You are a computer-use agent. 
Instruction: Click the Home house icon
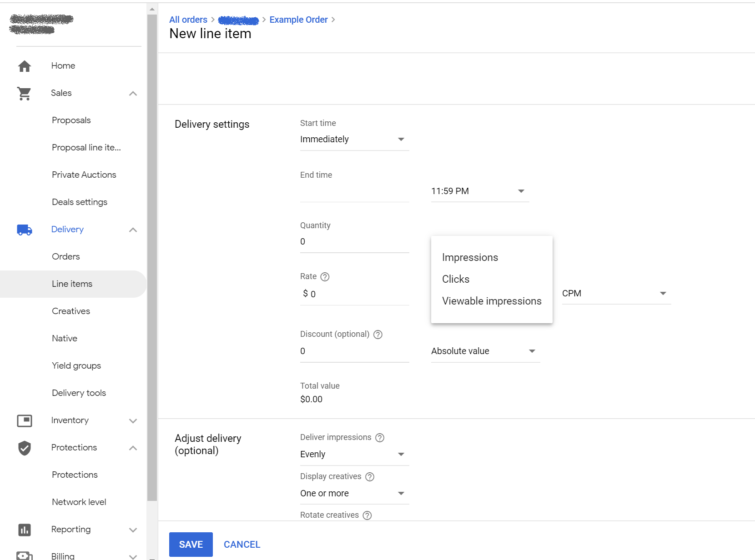click(25, 66)
